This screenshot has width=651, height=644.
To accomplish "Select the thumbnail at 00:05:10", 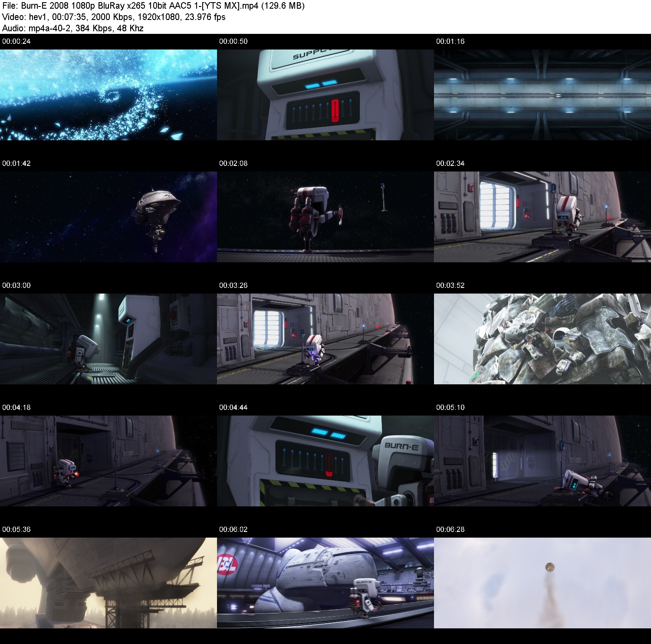I will pyautogui.click(x=542, y=461).
